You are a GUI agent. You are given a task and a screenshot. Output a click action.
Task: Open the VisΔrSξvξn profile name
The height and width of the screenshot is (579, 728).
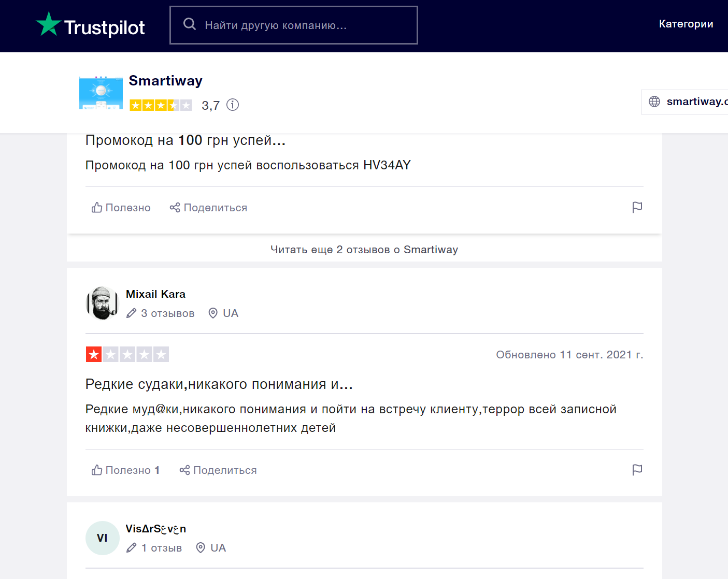click(x=156, y=529)
